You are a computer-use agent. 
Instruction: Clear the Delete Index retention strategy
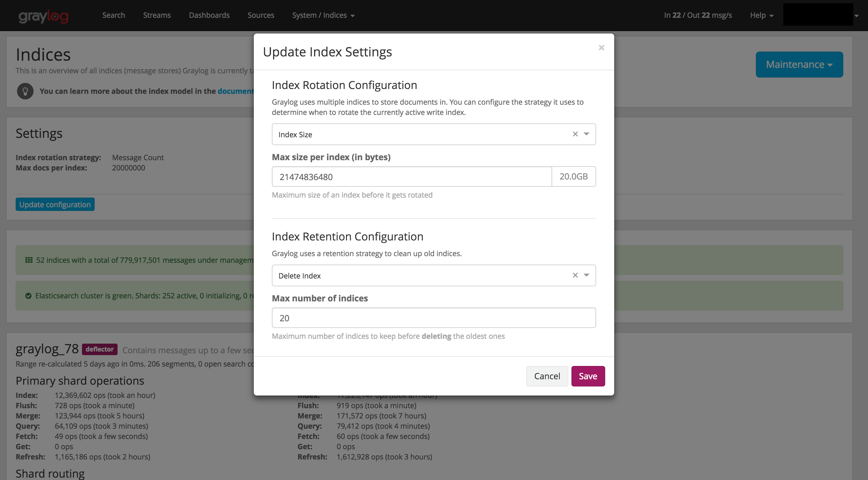pyautogui.click(x=575, y=275)
